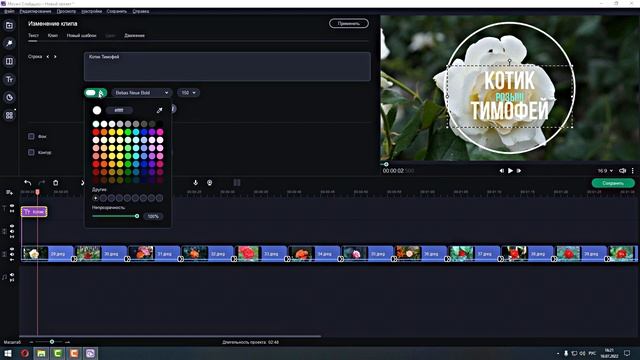
Task: Open the stickers clock-shaped sidebar icon
Action: click(9, 97)
